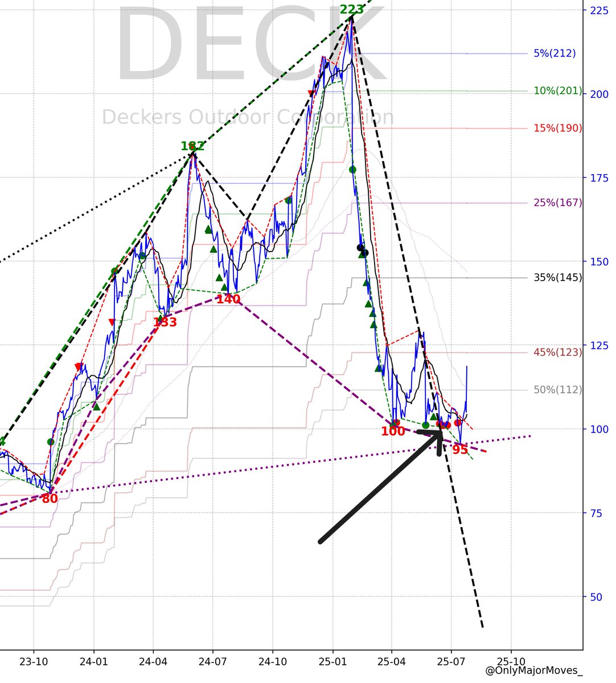
Task: Select the 175 tick on the price axis
Action: click(x=599, y=178)
